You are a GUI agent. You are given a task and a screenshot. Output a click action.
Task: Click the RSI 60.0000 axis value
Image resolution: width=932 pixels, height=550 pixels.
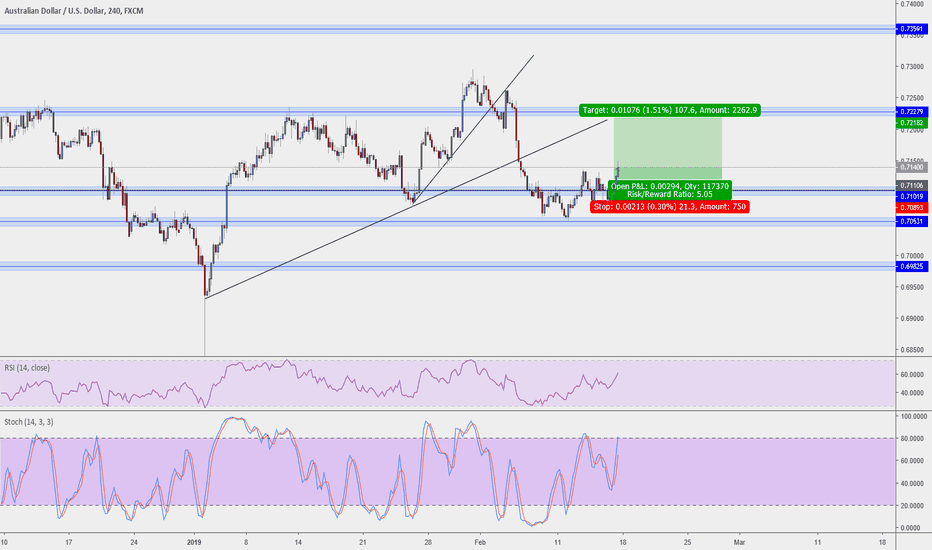pos(912,375)
